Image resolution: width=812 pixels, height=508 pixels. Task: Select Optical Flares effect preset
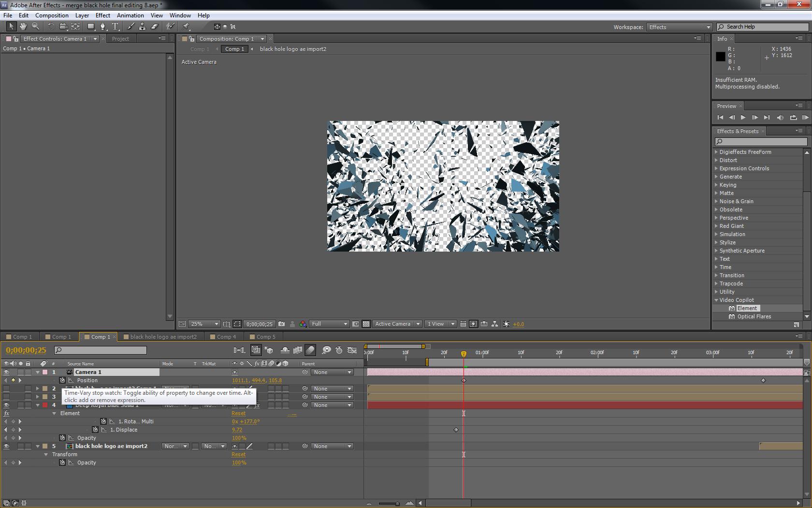pyautogui.click(x=754, y=316)
